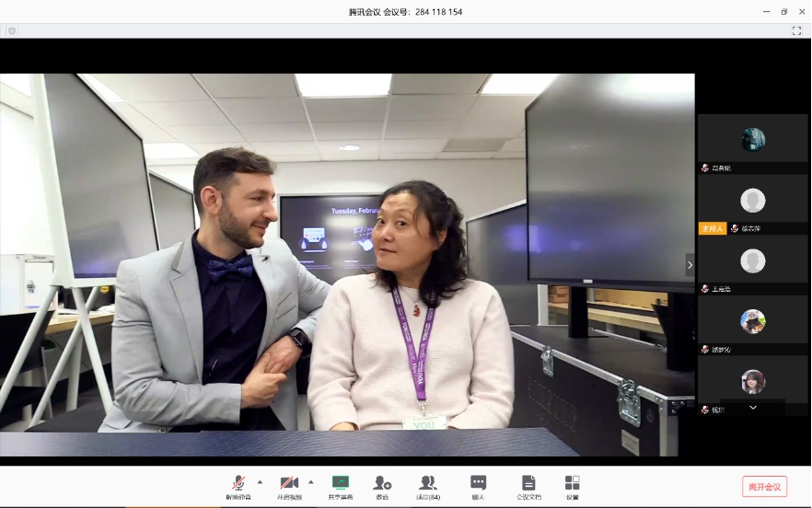Image resolution: width=812 pixels, height=508 pixels.
Task: Turn on the camera video
Action: [x=289, y=484]
